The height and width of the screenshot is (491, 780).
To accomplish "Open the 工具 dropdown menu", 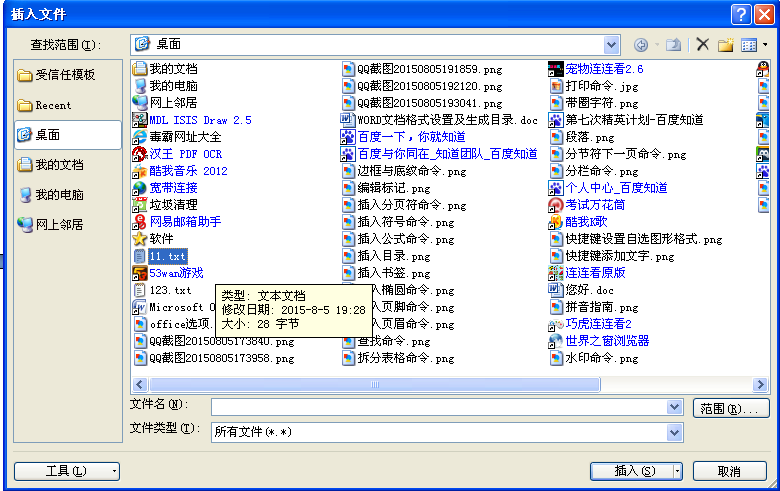I will [67, 471].
